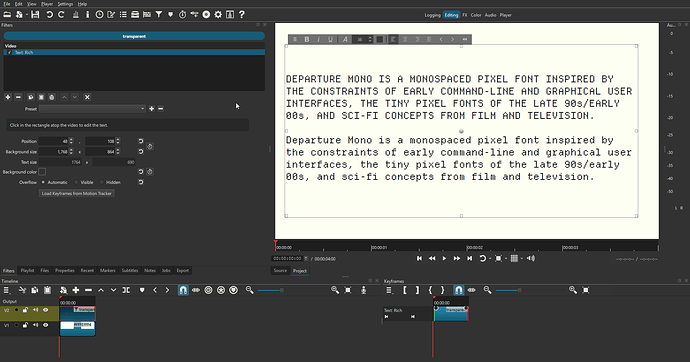
Task: Select Visible overflow option
Action: coord(77,182)
